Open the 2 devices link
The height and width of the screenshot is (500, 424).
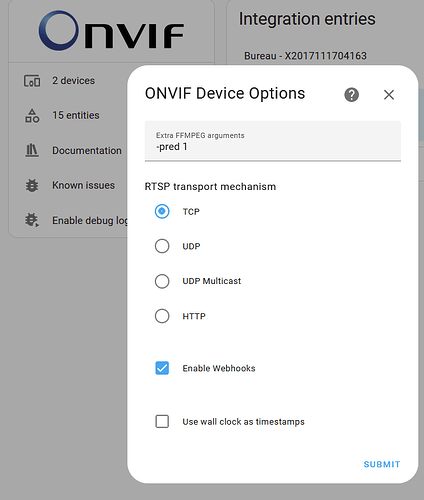73,81
